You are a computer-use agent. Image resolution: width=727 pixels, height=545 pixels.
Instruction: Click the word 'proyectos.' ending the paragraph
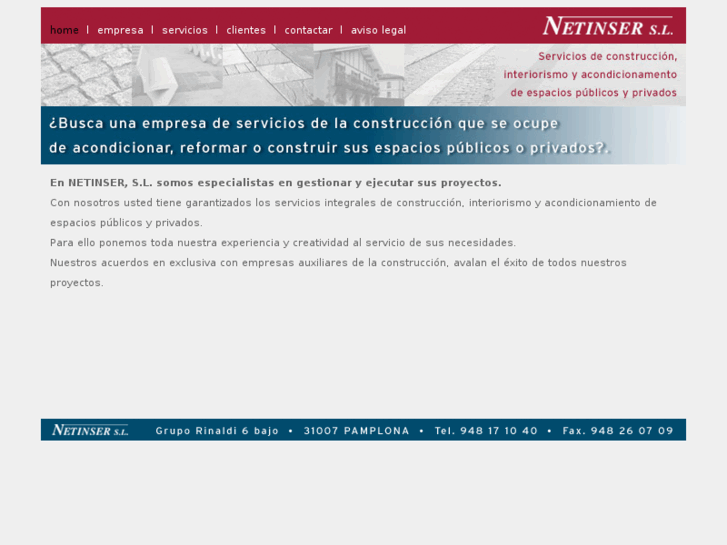(77, 283)
